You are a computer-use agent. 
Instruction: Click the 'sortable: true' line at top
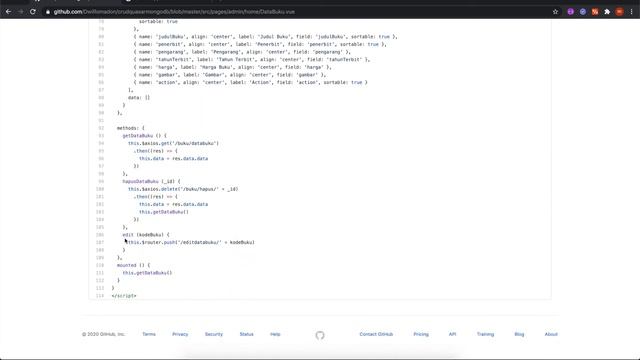pos(158,22)
